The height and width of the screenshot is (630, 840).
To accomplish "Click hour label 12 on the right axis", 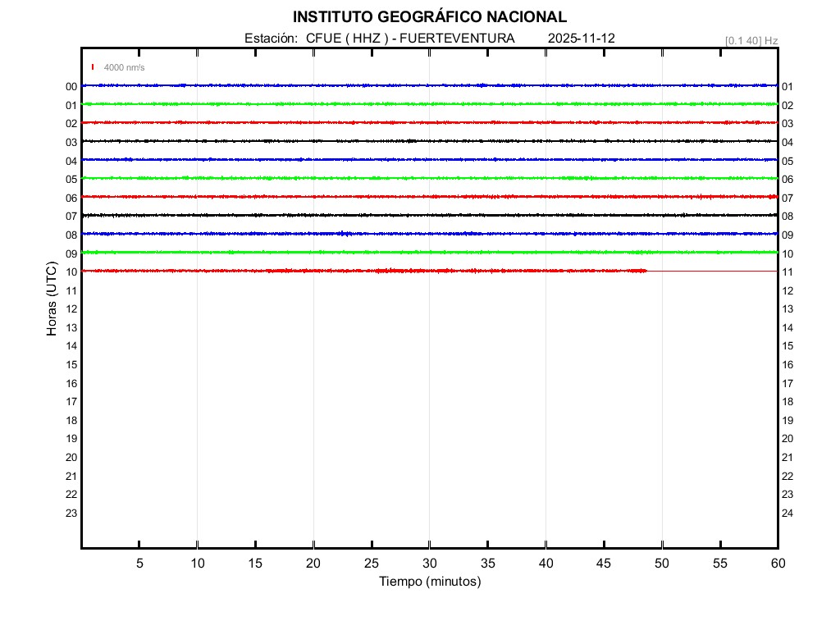I will [x=787, y=291].
